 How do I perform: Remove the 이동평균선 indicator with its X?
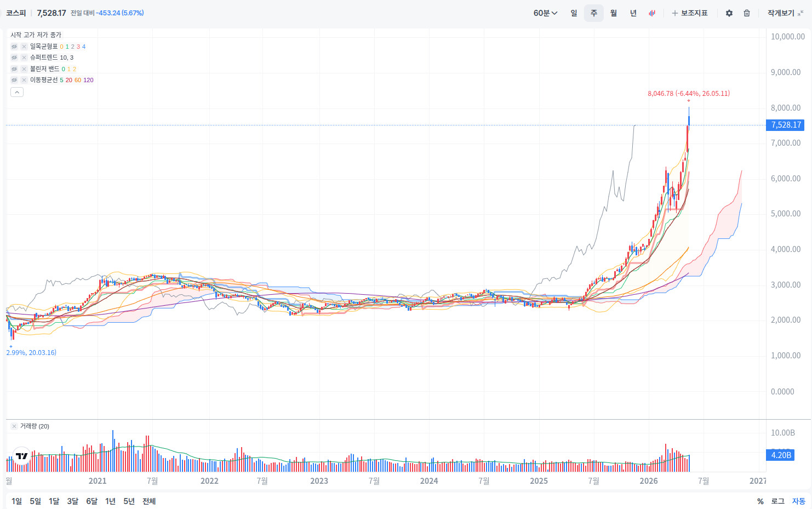[24, 80]
